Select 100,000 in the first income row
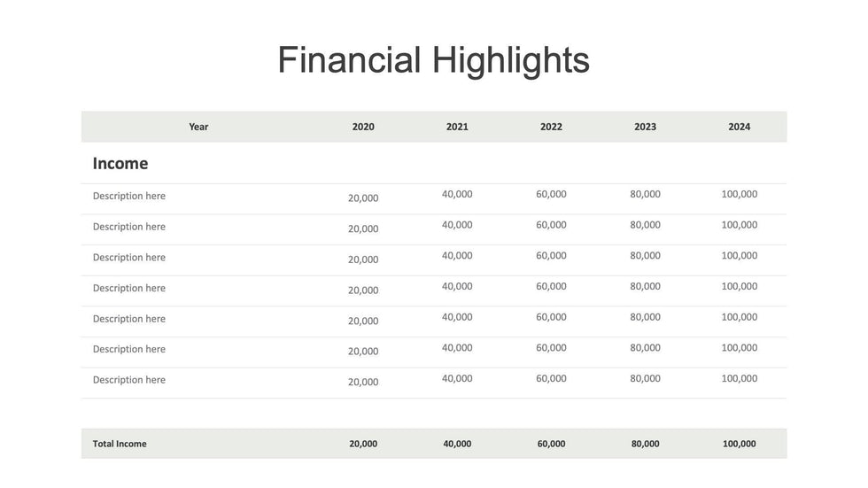This screenshot has width=868, height=488. coord(739,194)
